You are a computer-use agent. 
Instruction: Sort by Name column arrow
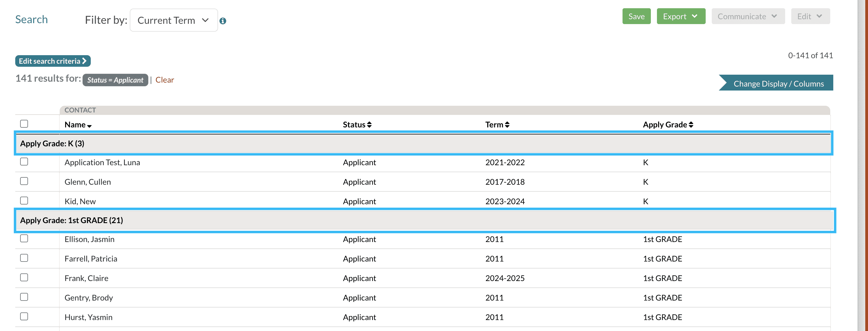89,126
